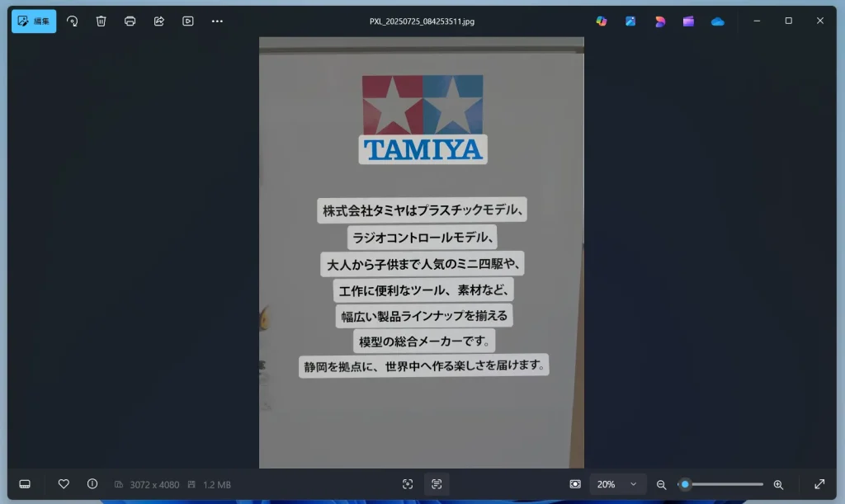Screen dimensions: 845x504
Task: Zoom out using minus magnifier
Action: point(661,485)
